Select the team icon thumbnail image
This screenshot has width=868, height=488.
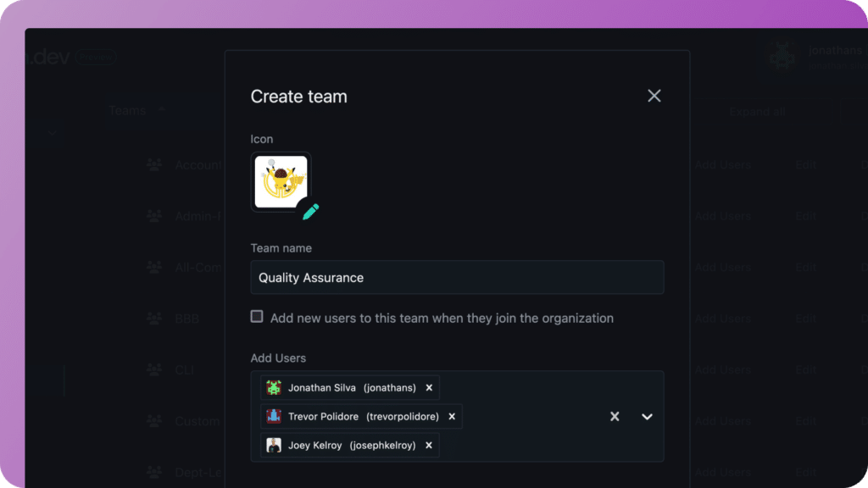point(281,182)
